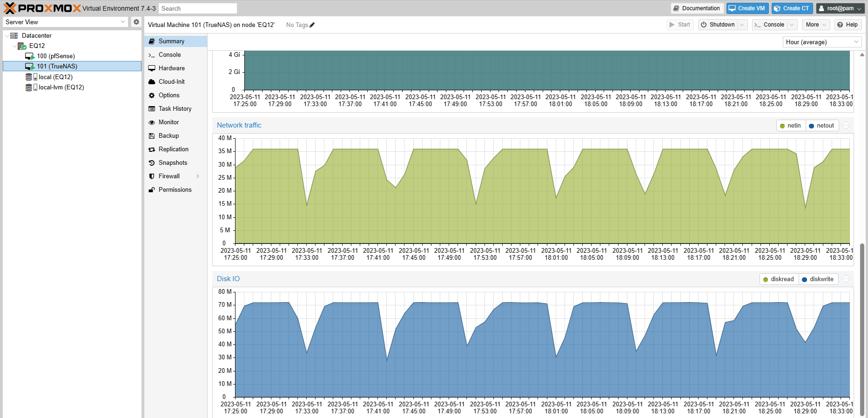Image resolution: width=868 pixels, height=418 pixels.
Task: Open the Permissions tab
Action: point(175,190)
